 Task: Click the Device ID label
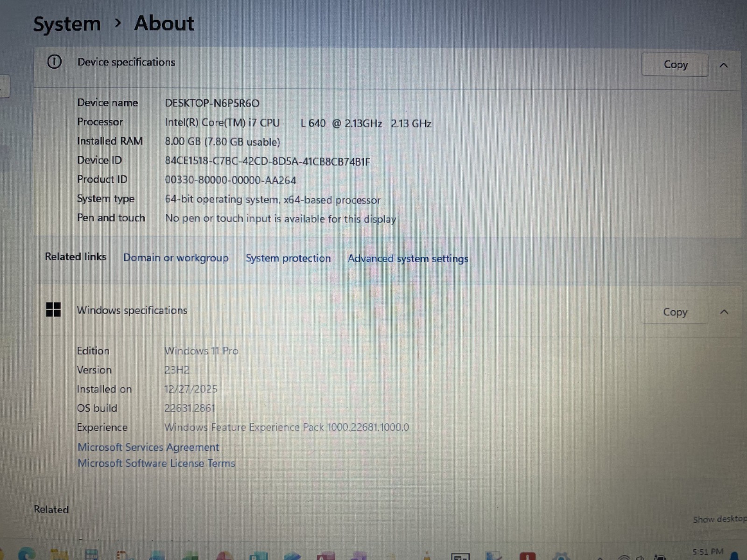pos(99,160)
